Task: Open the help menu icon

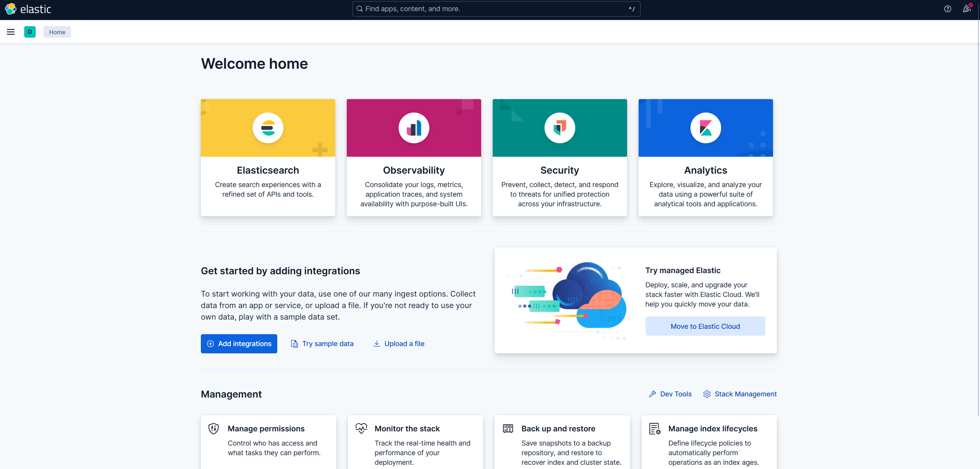Action: coord(947,9)
